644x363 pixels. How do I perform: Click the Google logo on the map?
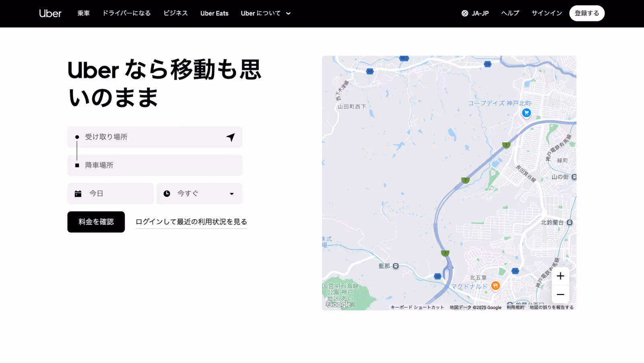coord(339,304)
